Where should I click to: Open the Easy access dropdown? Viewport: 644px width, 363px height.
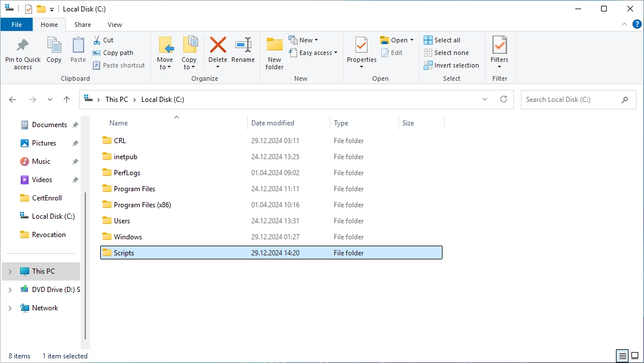coord(313,53)
